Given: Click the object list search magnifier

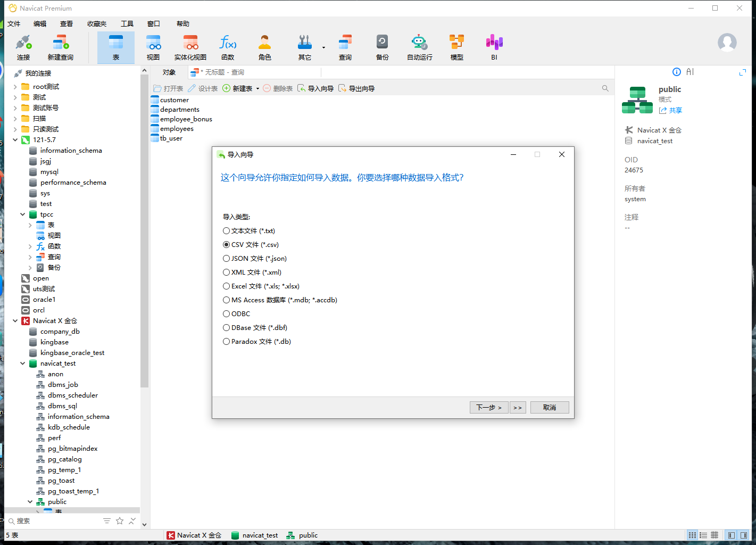Looking at the screenshot, I should click(605, 88).
